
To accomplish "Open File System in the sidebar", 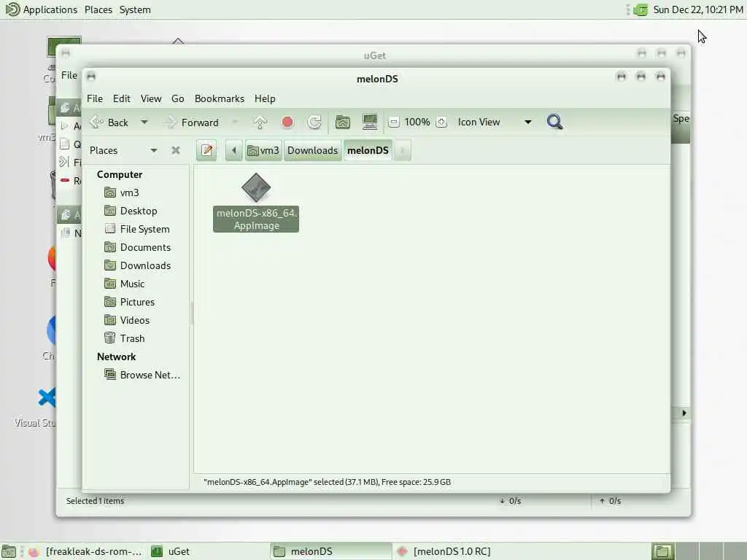I will coord(138,229).
